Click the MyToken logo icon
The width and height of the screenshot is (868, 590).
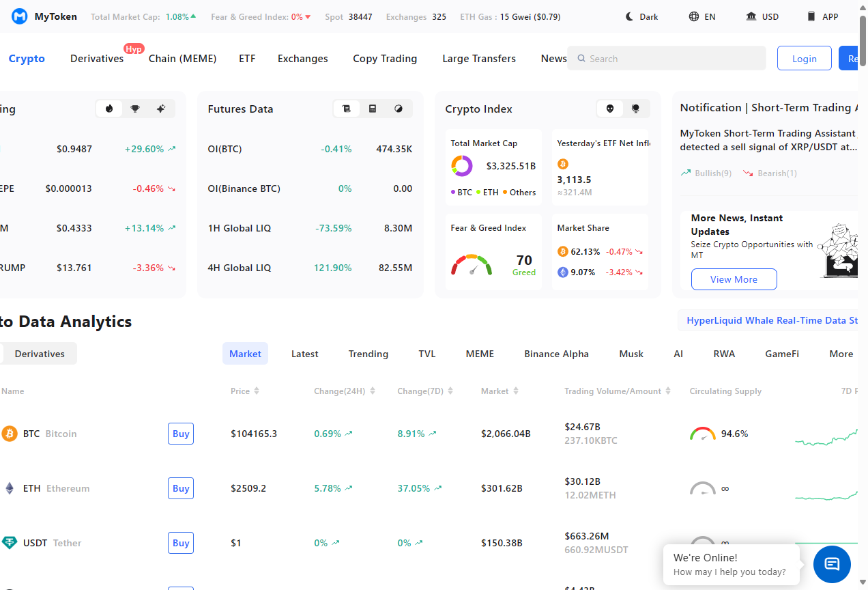[18, 16]
